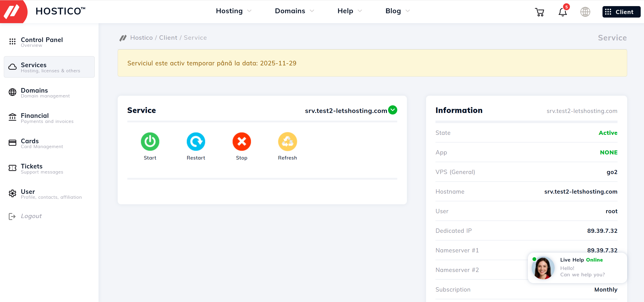644x302 pixels.
Task: Open the Live Help chat widget text
Action: coord(582,267)
